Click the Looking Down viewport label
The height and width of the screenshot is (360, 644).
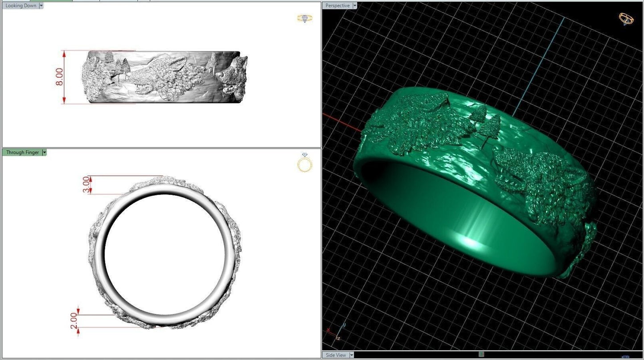[x=21, y=6]
